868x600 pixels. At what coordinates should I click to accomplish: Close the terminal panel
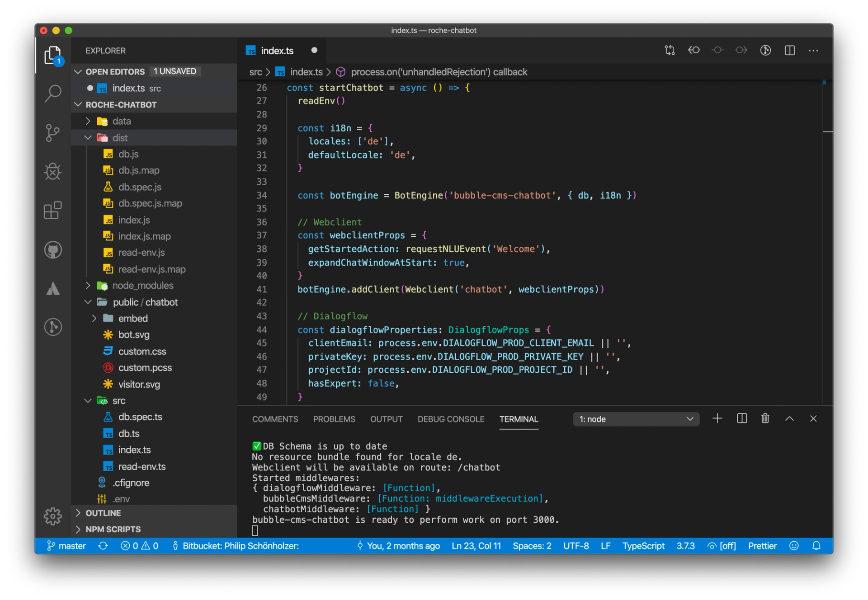[x=813, y=419]
